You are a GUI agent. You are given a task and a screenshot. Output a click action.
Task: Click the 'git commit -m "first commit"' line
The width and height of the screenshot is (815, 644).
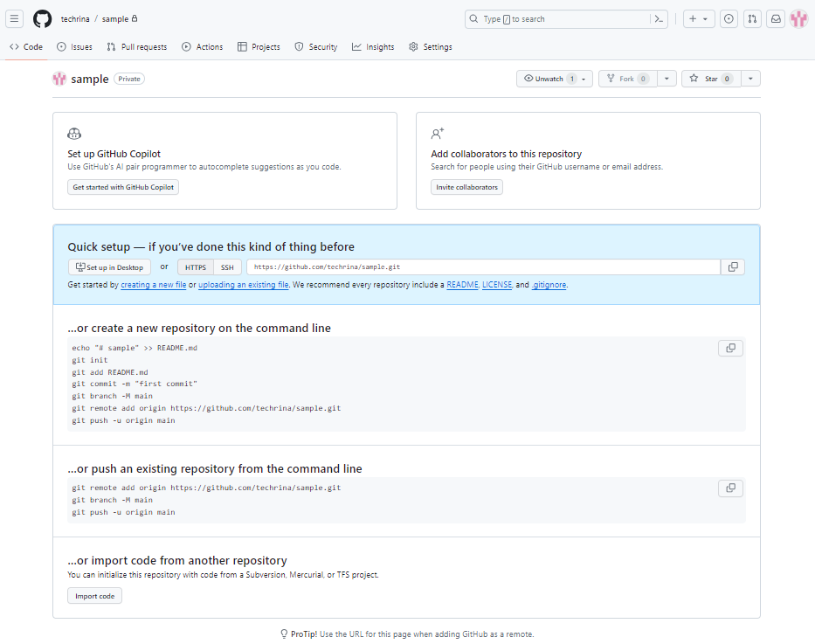tap(135, 384)
